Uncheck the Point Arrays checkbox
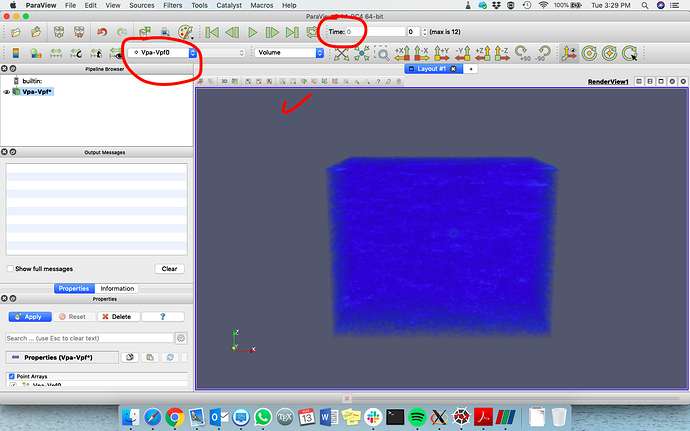 pyautogui.click(x=11, y=376)
